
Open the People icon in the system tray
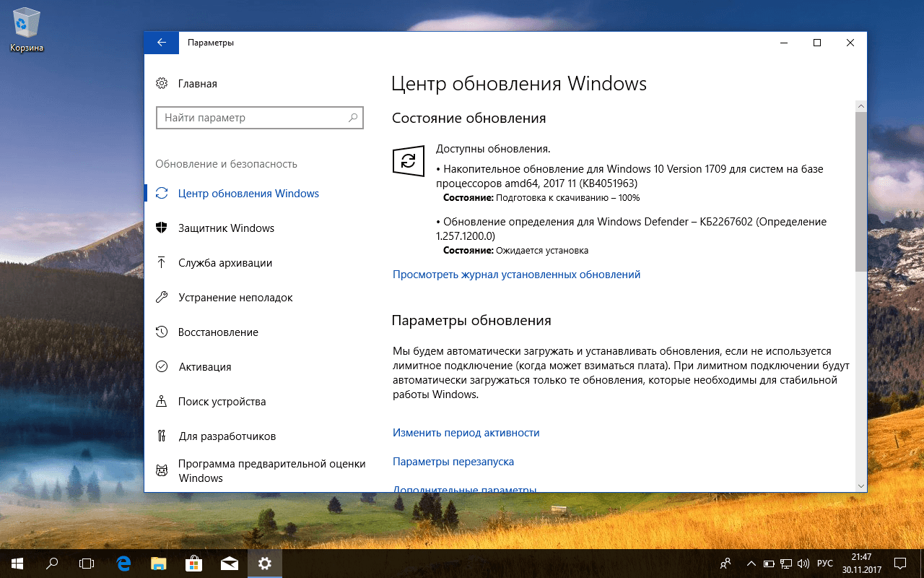tap(725, 563)
